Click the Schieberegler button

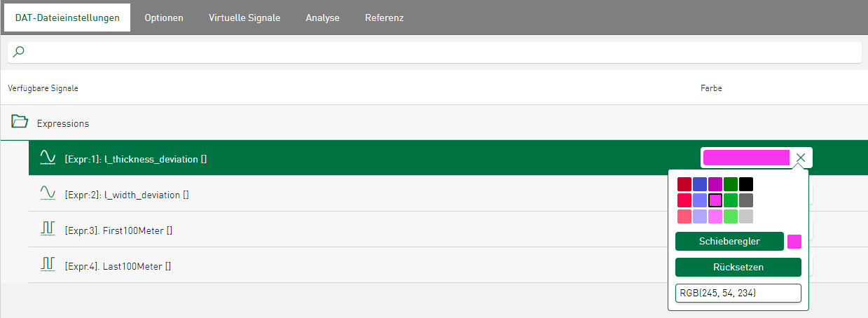click(729, 242)
